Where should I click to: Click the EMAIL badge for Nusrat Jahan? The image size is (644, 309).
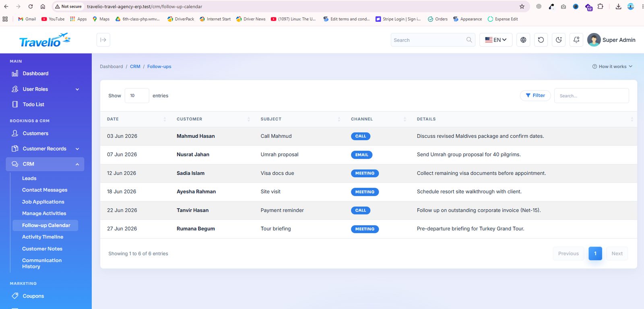[362, 155]
